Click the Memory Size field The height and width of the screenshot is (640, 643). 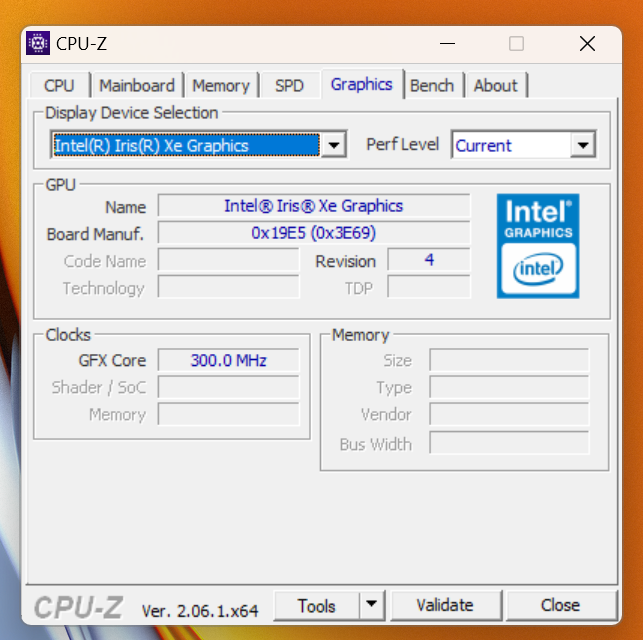pos(509,360)
